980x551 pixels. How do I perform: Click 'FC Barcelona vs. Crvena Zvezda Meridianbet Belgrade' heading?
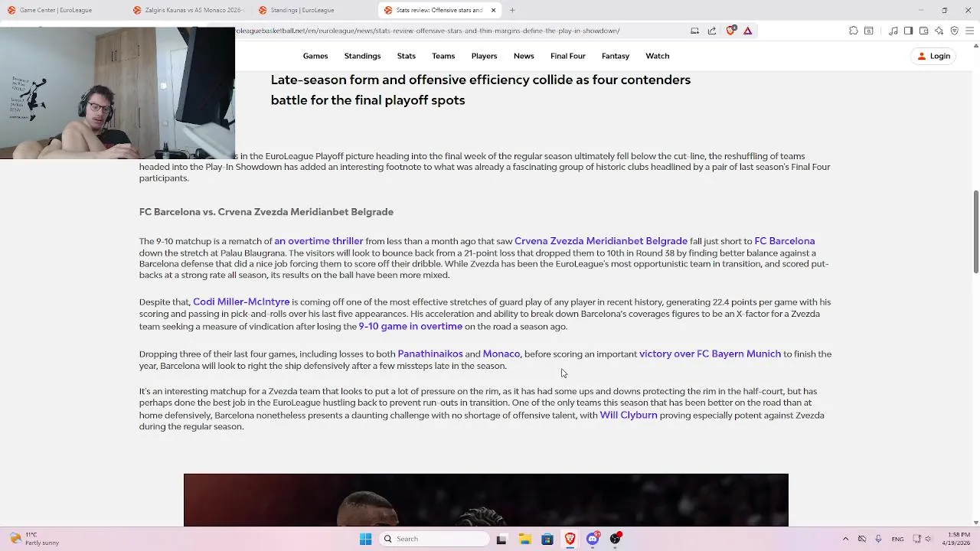coord(266,212)
